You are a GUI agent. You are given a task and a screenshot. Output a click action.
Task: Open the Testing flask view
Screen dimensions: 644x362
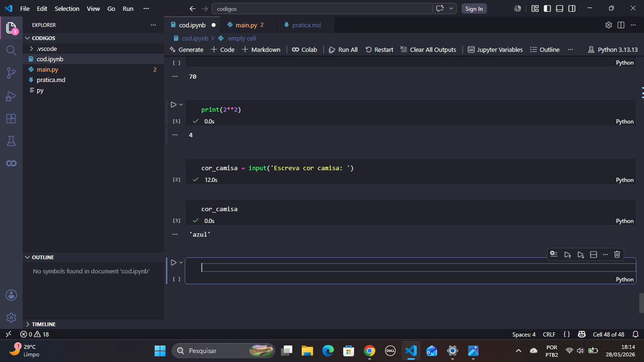[x=11, y=140]
